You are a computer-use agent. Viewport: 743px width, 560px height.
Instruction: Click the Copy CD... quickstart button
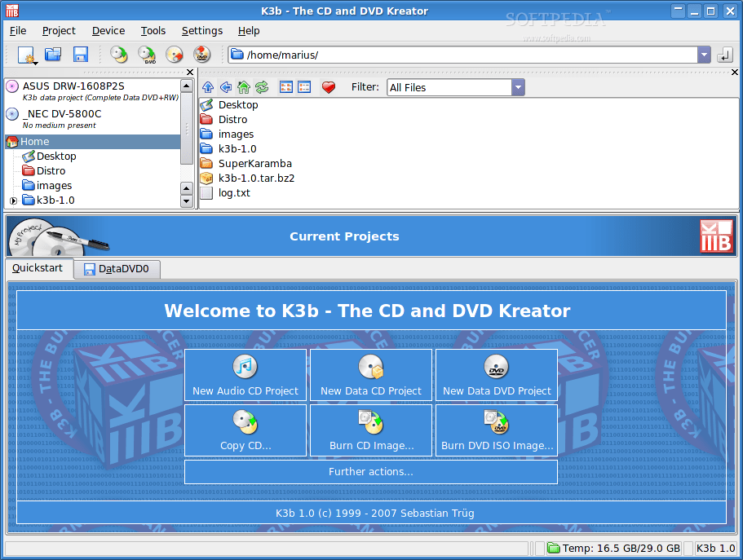tap(245, 430)
